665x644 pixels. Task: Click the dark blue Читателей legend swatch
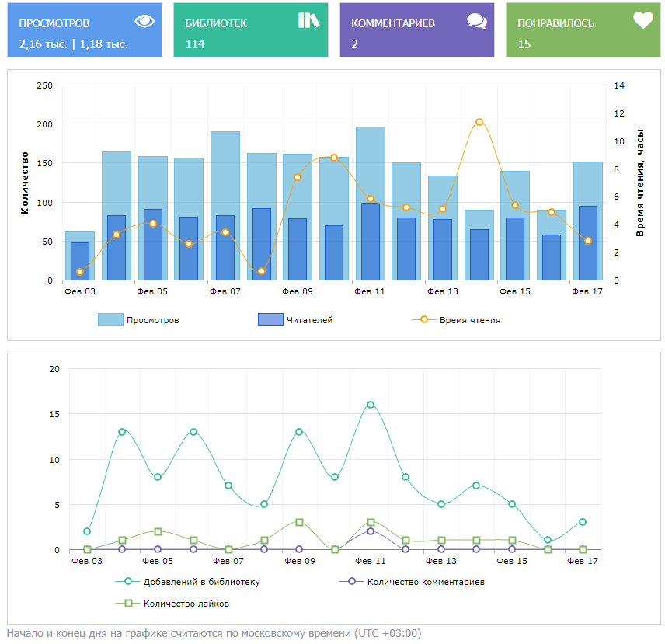point(270,320)
